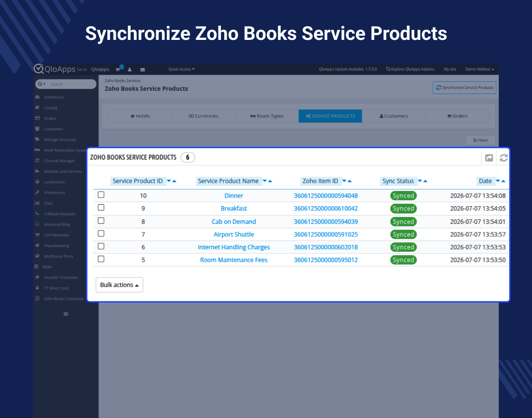Viewport: 532px width, 418px height.
Task: Open TT Smart Lock in the sidebar
Action: click(56, 288)
